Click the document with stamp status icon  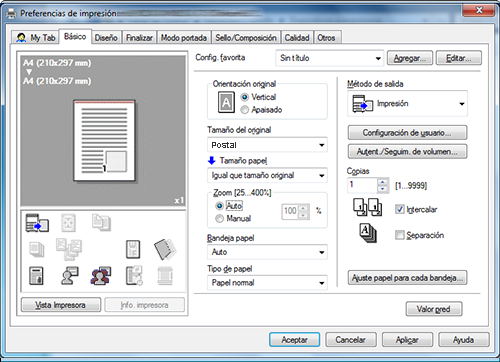click(x=36, y=276)
